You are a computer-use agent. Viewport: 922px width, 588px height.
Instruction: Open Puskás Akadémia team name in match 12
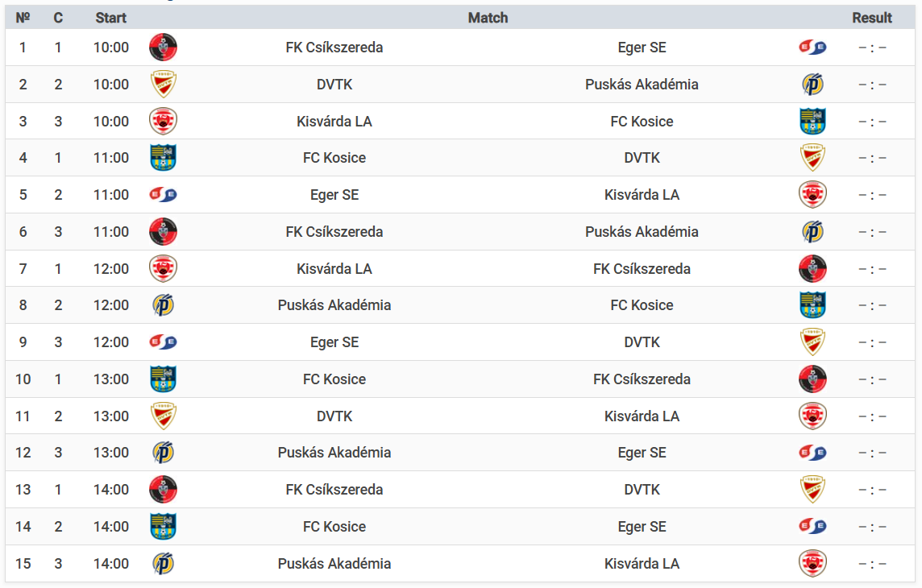[x=334, y=453]
